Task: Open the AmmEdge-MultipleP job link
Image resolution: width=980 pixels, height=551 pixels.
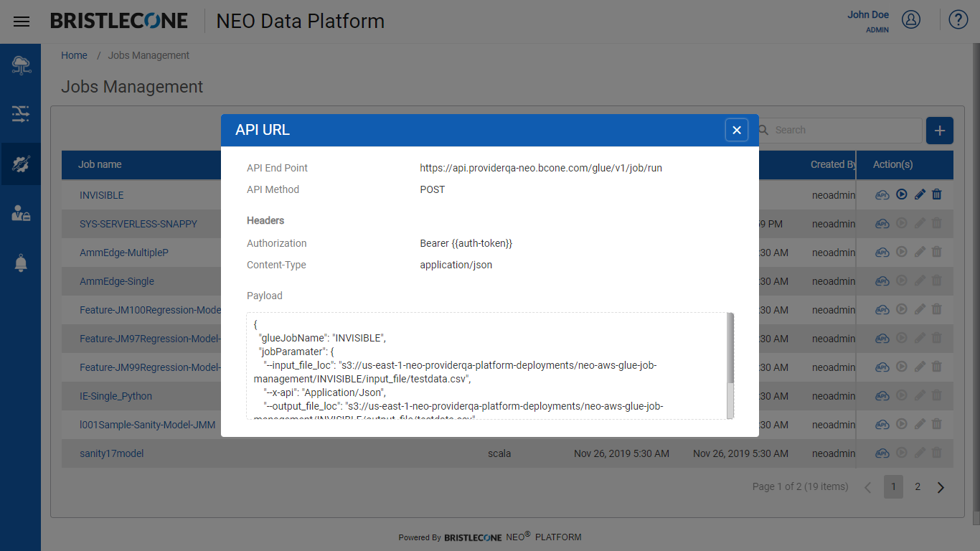Action: click(124, 253)
